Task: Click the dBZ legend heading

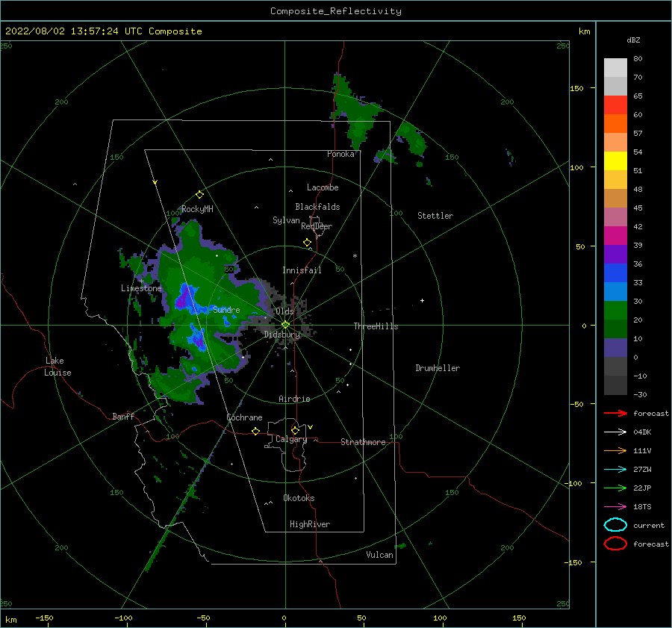Action: pyautogui.click(x=633, y=40)
